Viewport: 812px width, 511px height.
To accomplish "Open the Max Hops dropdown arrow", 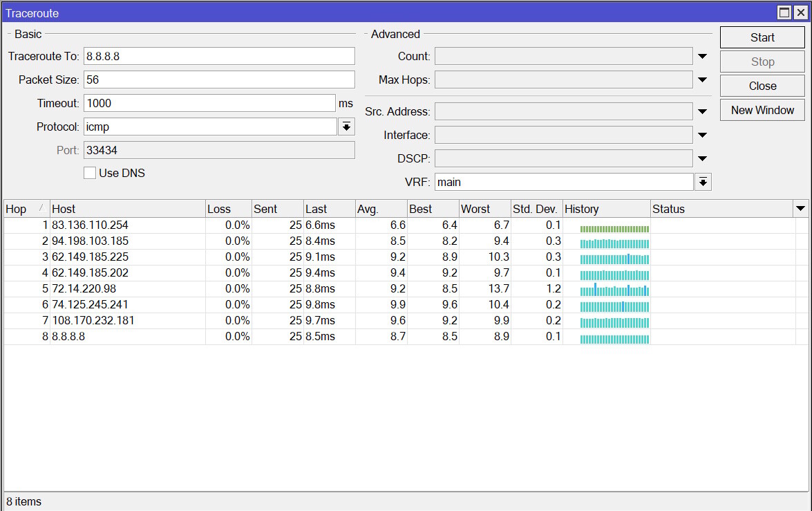I will (702, 80).
